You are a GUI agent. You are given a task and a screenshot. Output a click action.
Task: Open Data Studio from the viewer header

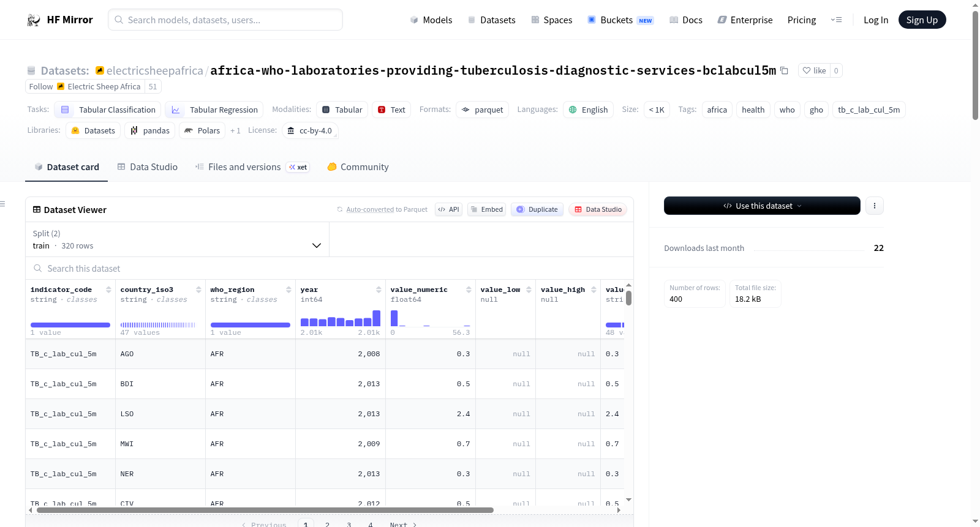598,209
